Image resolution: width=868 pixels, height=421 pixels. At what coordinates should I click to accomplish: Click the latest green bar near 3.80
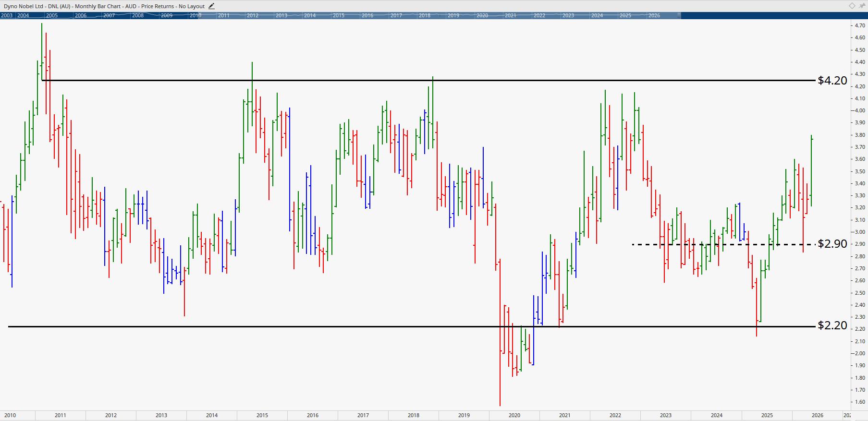tap(811, 171)
